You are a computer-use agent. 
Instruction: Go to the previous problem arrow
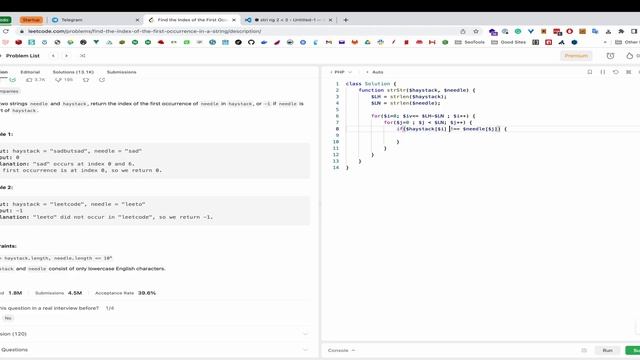(53, 56)
